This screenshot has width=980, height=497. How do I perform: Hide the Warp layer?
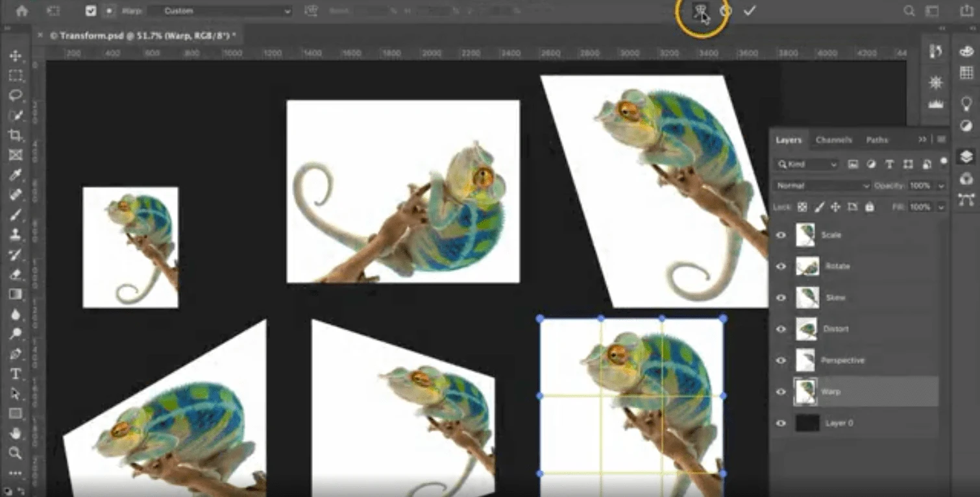781,391
